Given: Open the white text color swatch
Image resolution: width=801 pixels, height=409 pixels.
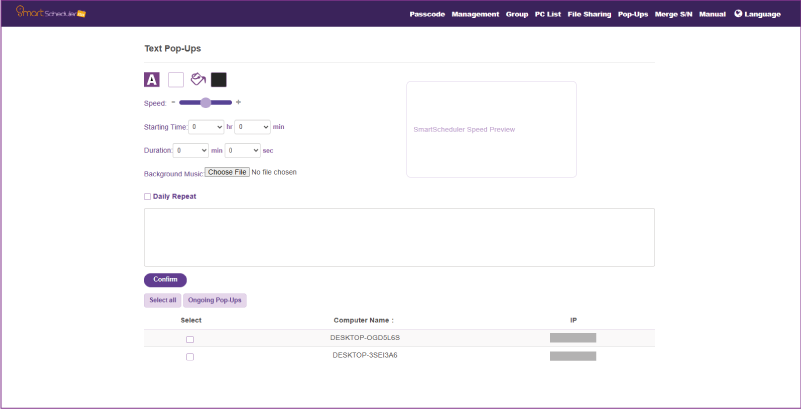Looking at the screenshot, I should pos(175,80).
